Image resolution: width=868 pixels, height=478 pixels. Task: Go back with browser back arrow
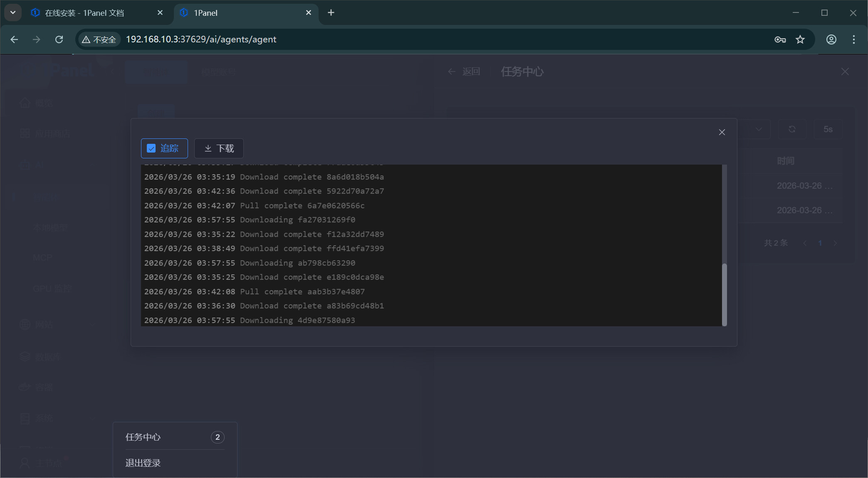[14, 39]
